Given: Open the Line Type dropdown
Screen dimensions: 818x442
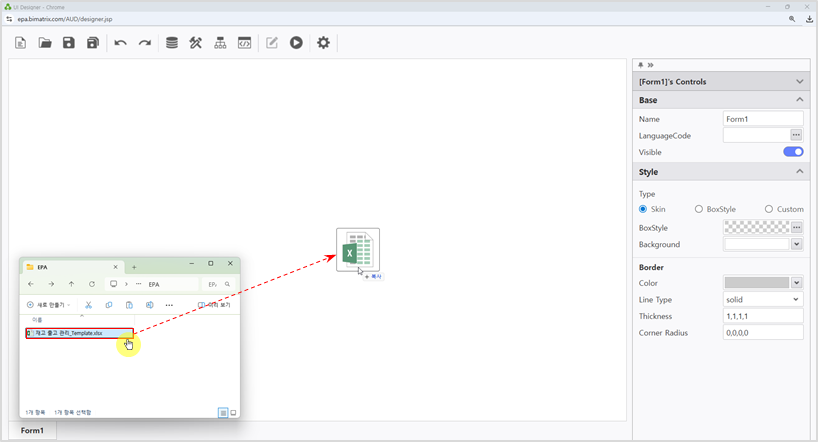Looking at the screenshot, I should pyautogui.click(x=763, y=299).
